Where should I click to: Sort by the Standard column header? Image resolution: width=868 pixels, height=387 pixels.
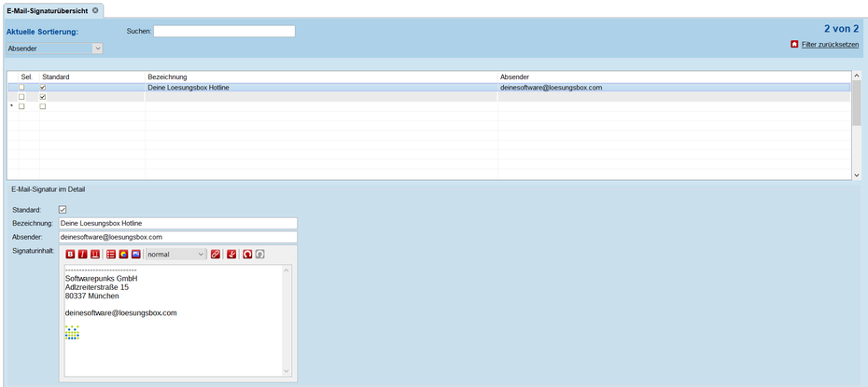tap(91, 76)
